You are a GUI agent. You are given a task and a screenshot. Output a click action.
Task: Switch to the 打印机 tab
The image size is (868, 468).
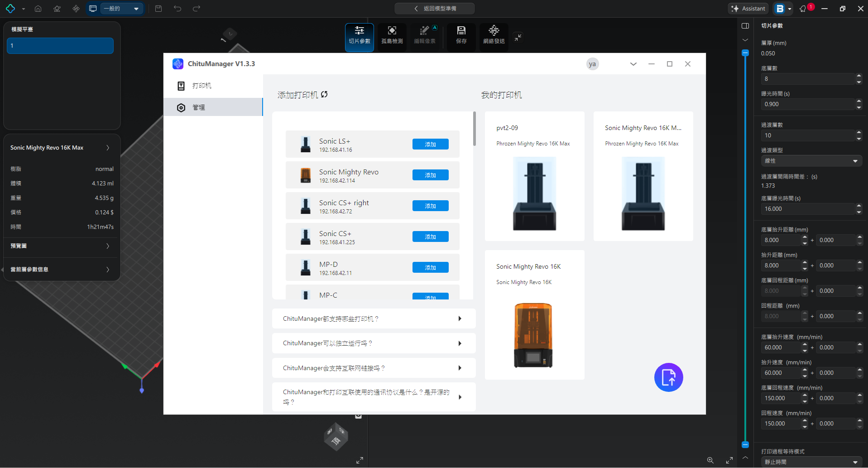click(213, 86)
